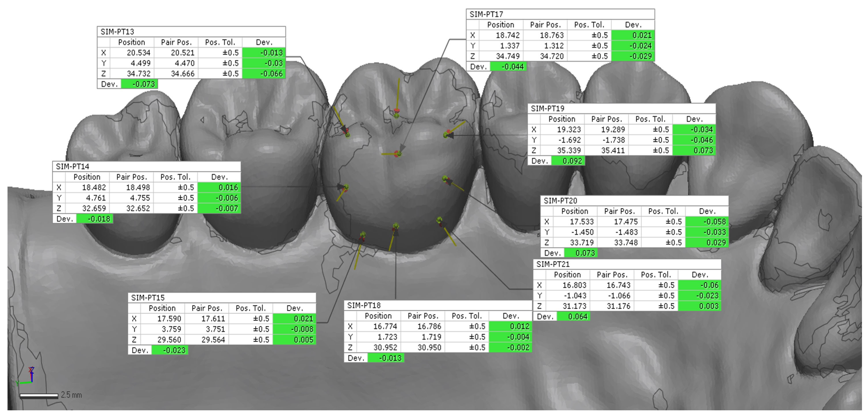
Task: Select the SIM-PT15 annotation title
Action: coord(148,298)
